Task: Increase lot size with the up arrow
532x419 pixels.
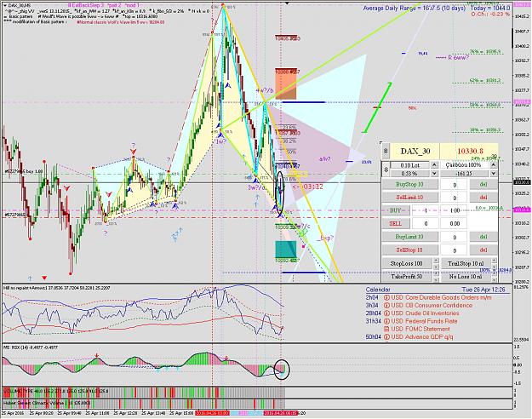Action: [434, 164]
